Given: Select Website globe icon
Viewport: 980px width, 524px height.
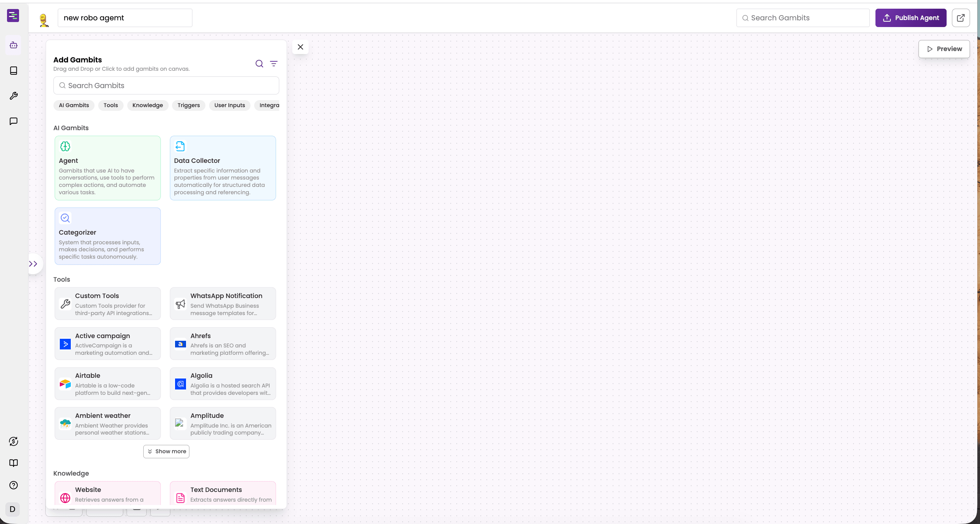Looking at the screenshot, I should (x=65, y=498).
